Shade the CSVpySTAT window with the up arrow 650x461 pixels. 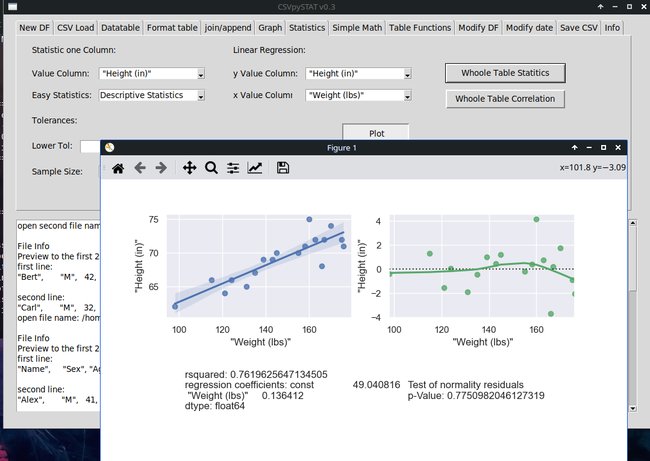pos(600,7)
